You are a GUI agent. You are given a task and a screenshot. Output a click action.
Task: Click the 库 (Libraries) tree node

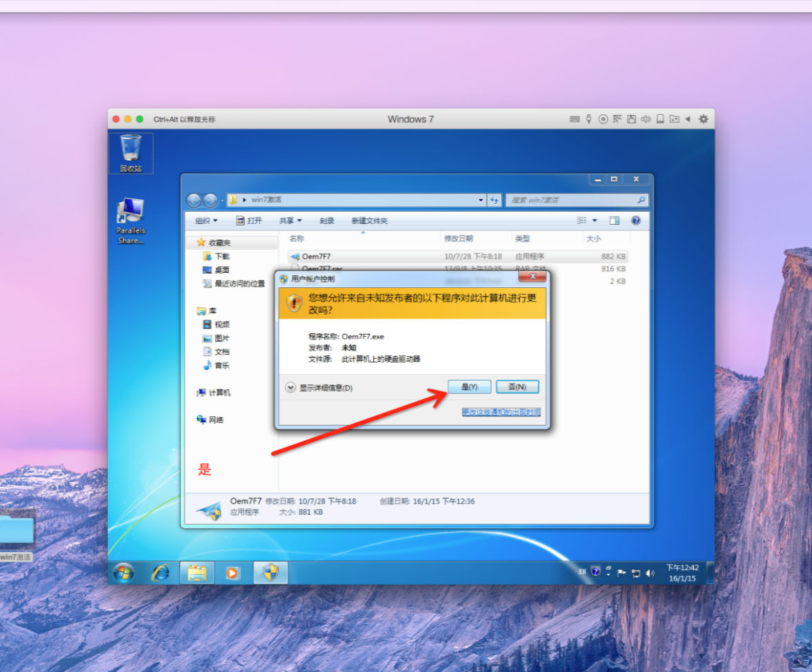tap(207, 311)
